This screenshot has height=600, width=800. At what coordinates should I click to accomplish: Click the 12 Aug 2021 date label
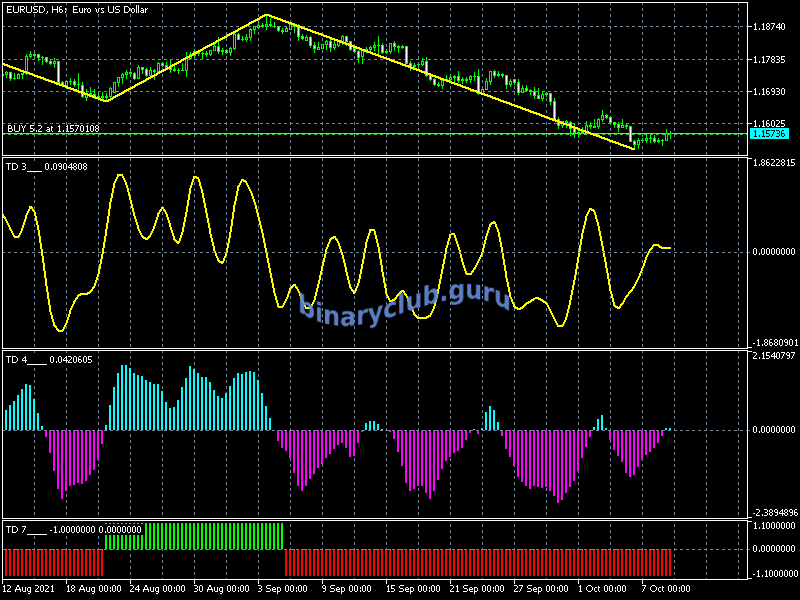click(x=28, y=588)
